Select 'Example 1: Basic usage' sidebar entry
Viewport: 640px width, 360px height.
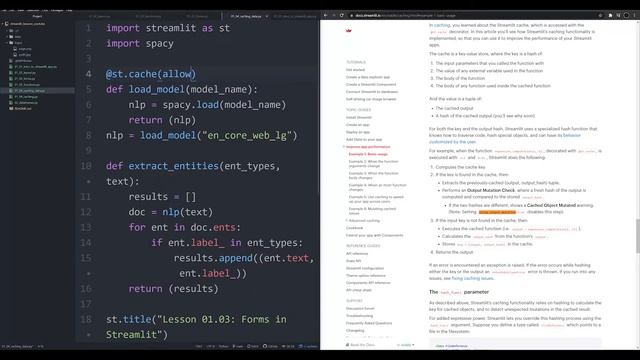tap(368, 154)
